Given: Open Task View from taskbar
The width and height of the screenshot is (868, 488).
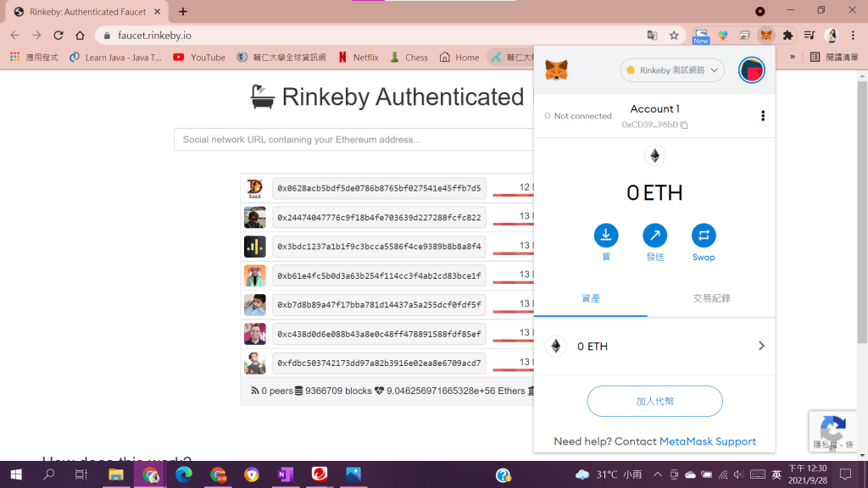Looking at the screenshot, I should [x=81, y=474].
